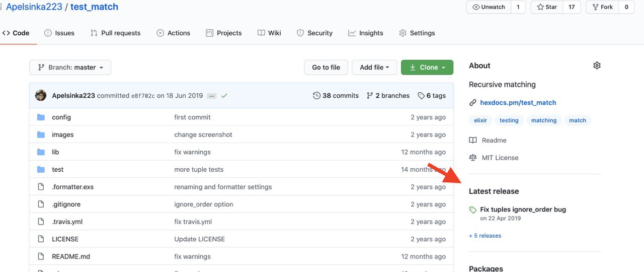
Task: Open commit message 'change screenshot'
Action: click(203, 134)
